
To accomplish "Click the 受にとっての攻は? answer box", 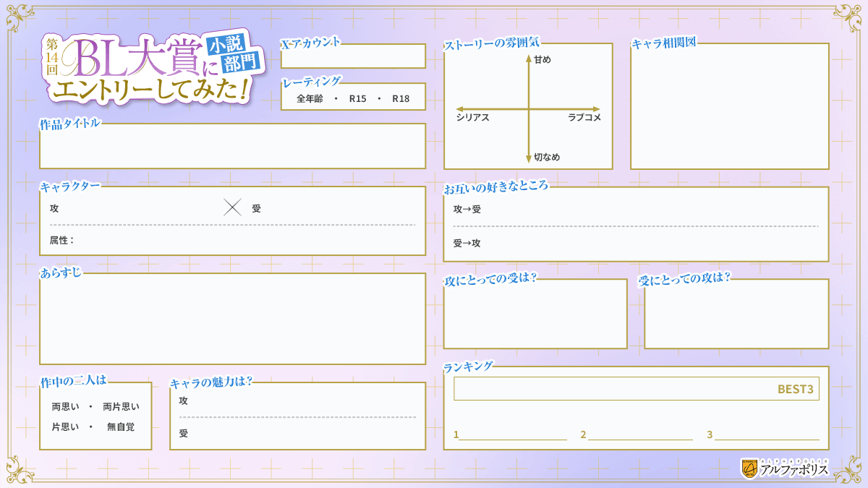I will (x=736, y=314).
